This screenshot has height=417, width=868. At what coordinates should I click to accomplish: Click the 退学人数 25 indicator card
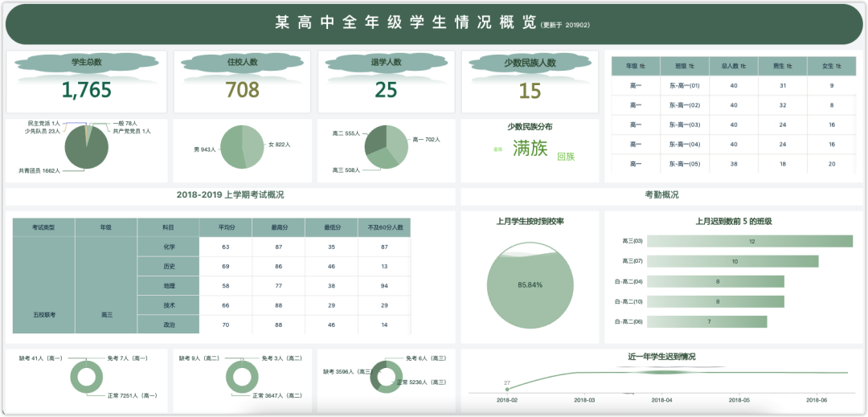coord(386,82)
